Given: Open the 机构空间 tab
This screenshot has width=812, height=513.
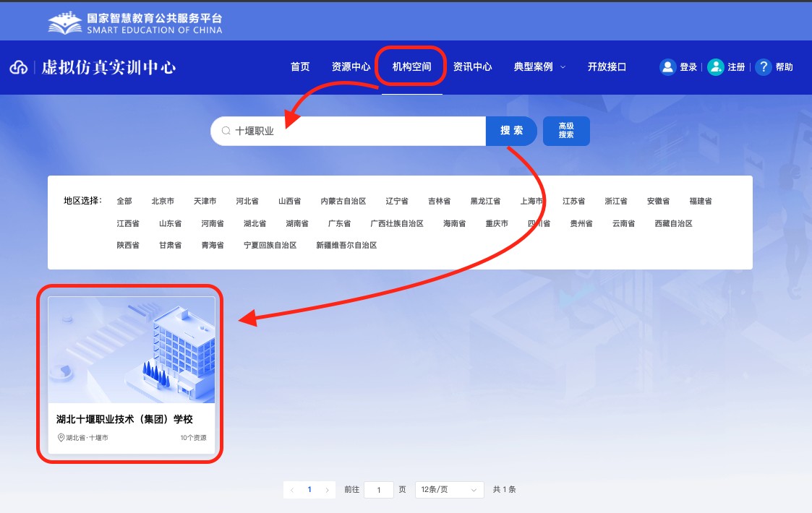Looking at the screenshot, I should click(411, 66).
